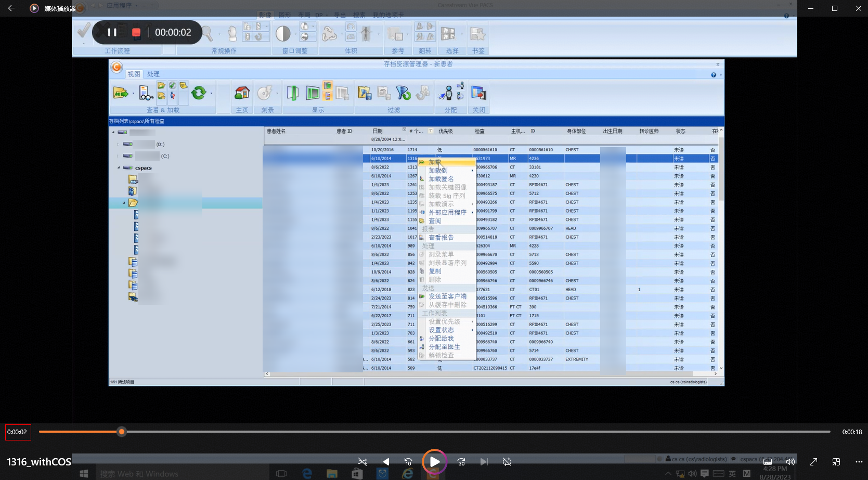Image resolution: width=868 pixels, height=480 pixels.
Task: Open the load icon dropdown arrow
Action: click(x=133, y=94)
